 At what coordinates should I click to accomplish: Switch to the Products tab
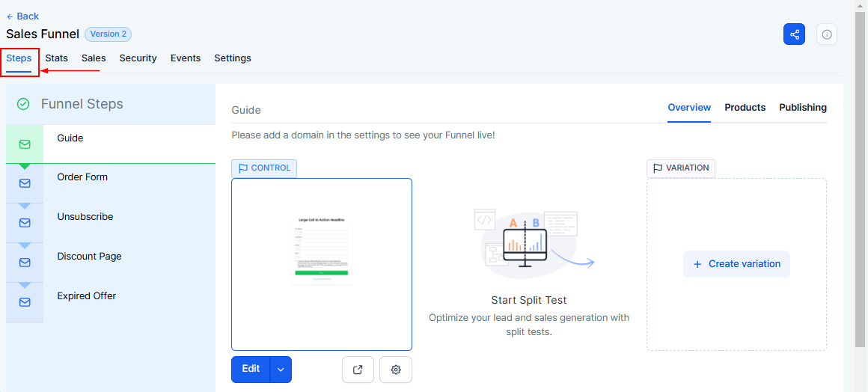tap(745, 108)
